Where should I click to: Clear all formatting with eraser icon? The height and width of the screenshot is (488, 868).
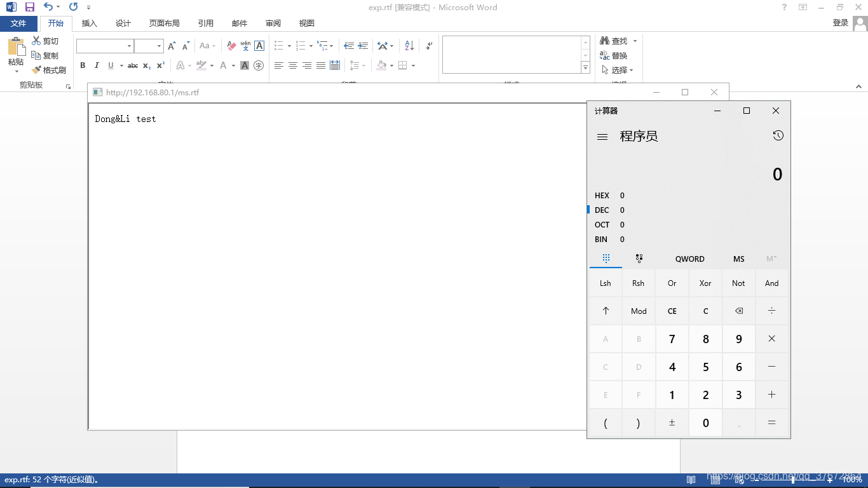pos(231,46)
